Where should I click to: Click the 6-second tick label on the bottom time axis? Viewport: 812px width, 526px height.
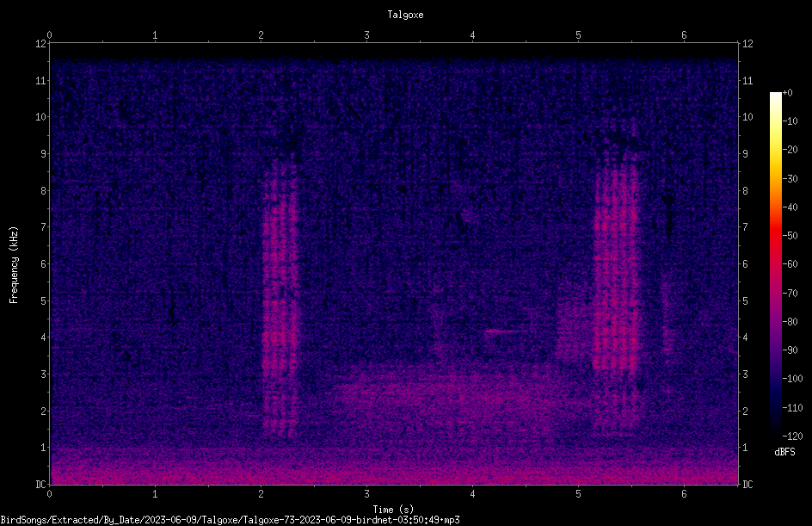(x=684, y=494)
